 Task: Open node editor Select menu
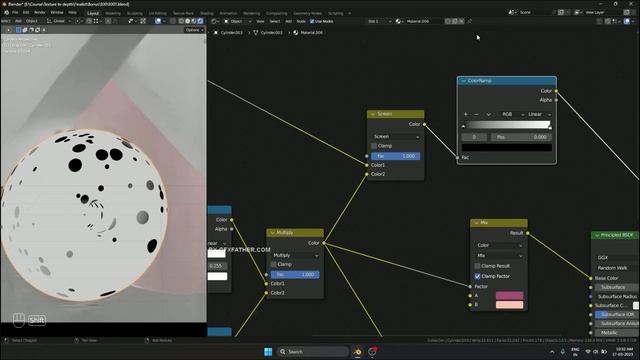pos(275,21)
